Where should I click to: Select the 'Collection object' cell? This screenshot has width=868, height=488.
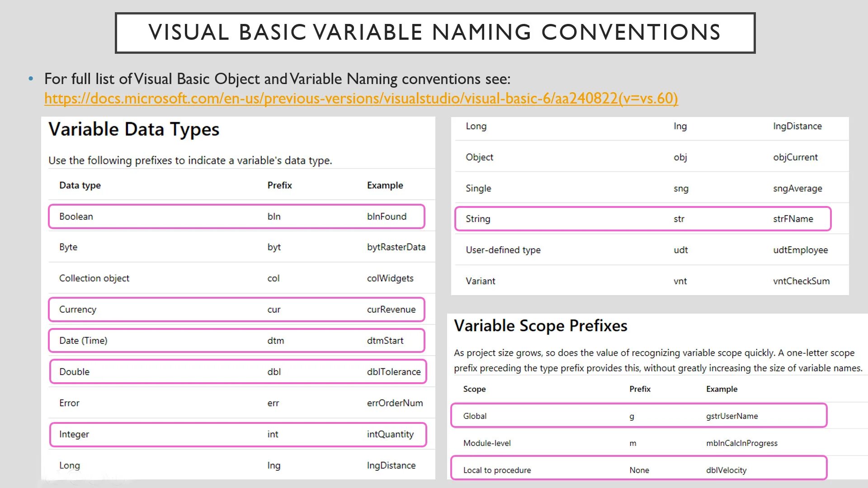coord(94,278)
